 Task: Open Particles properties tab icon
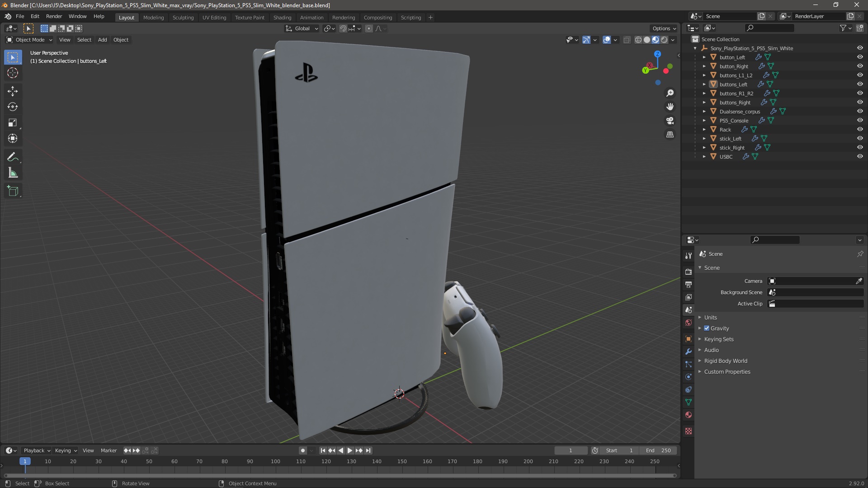click(x=689, y=364)
